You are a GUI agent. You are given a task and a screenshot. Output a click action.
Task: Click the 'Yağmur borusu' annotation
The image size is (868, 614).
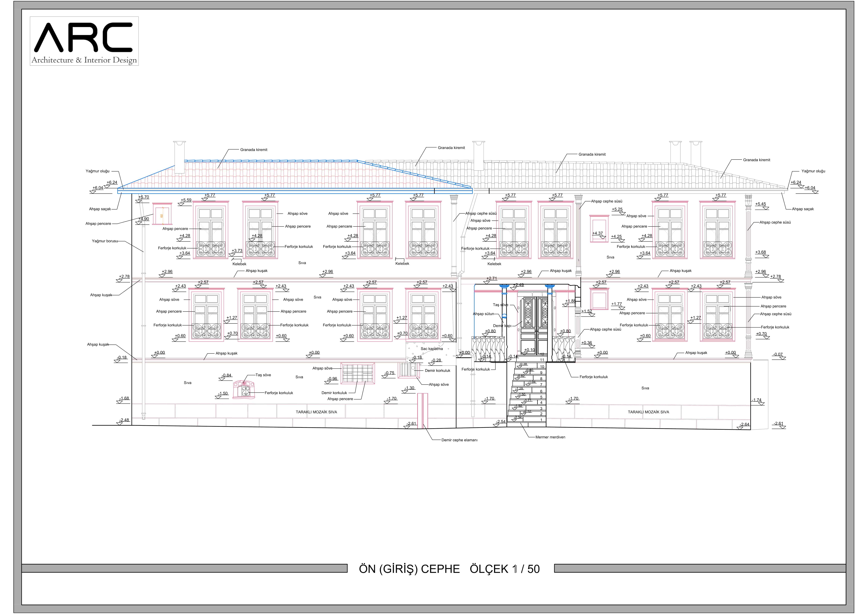click(105, 241)
